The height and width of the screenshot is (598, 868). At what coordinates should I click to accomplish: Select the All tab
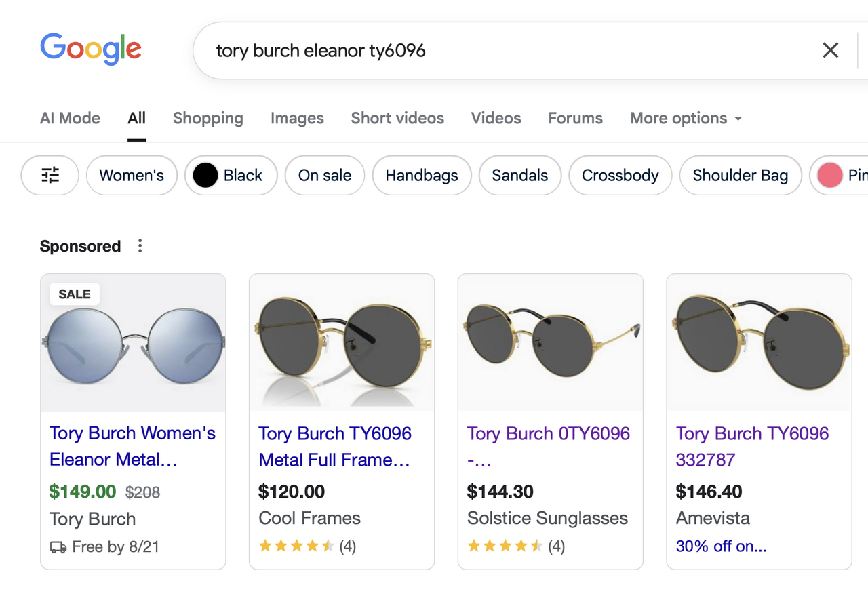click(136, 118)
